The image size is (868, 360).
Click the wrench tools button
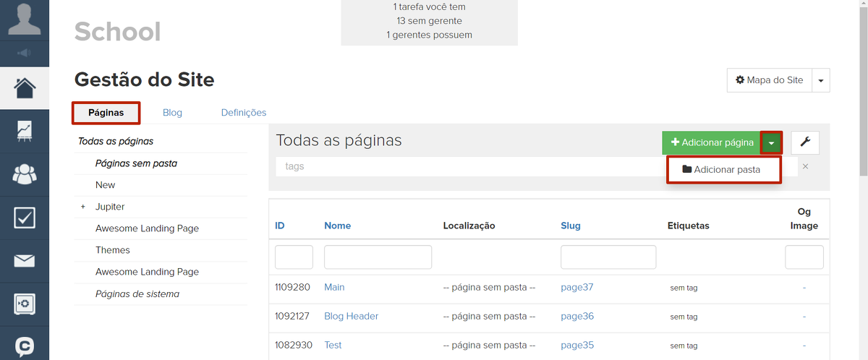[x=805, y=142]
